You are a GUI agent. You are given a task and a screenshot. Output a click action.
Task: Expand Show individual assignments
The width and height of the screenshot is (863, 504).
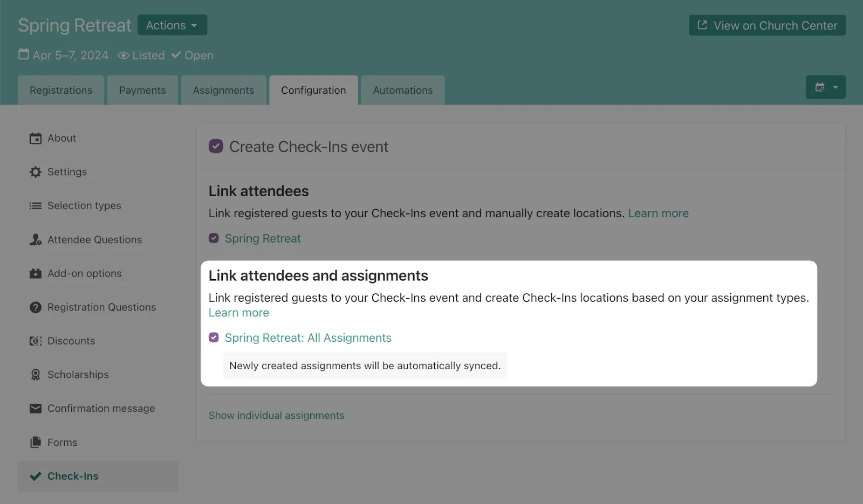click(276, 416)
